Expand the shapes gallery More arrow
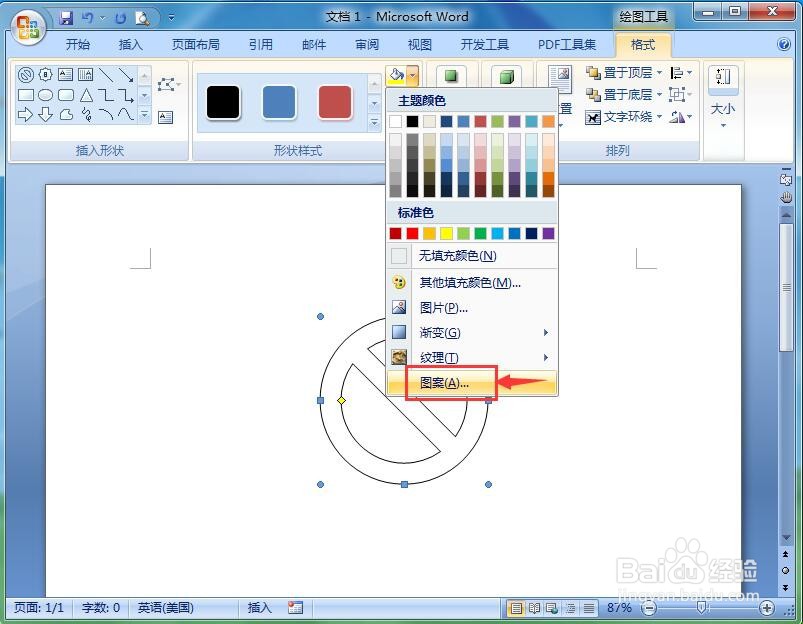Image resolution: width=803 pixels, height=624 pixels. click(144, 115)
